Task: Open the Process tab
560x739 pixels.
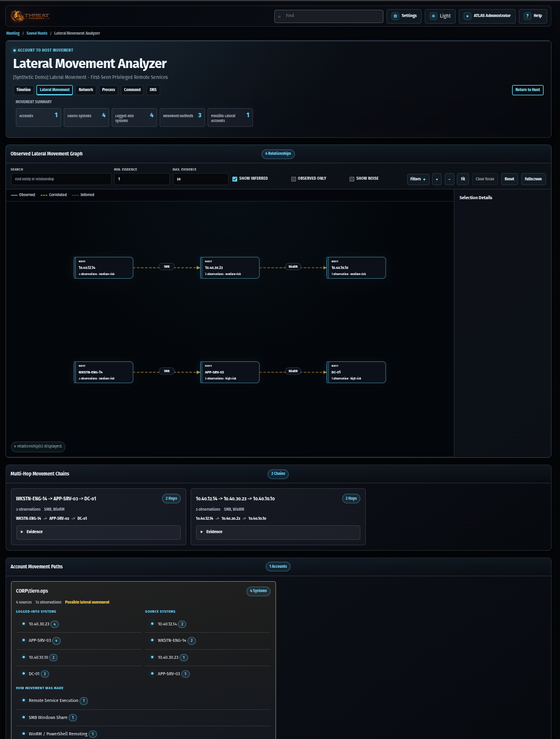Action: click(109, 90)
